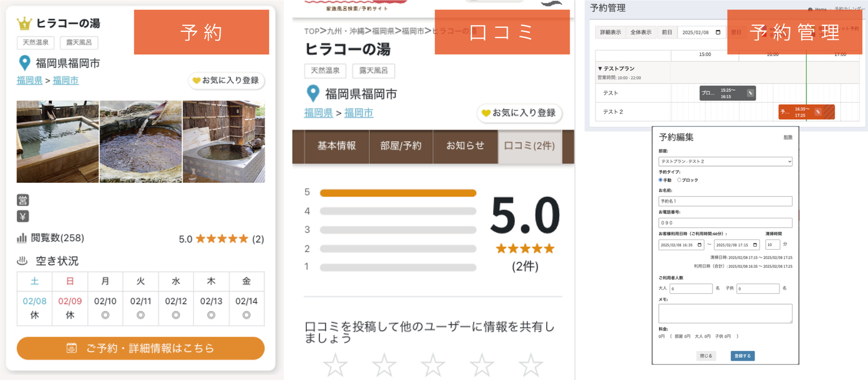
Task: Click the edit pencil on the orange reservation
Action: (x=818, y=112)
